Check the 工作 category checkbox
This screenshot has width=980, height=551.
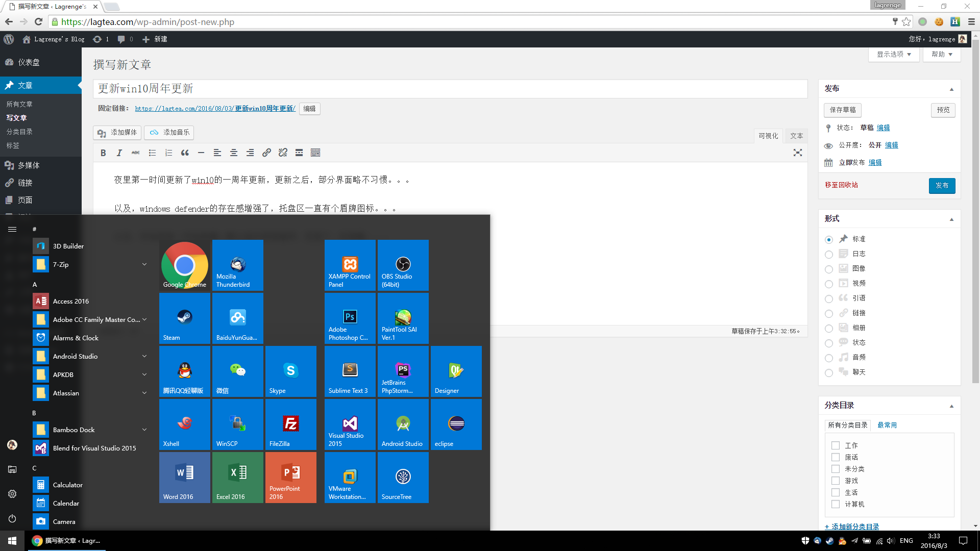pyautogui.click(x=836, y=445)
